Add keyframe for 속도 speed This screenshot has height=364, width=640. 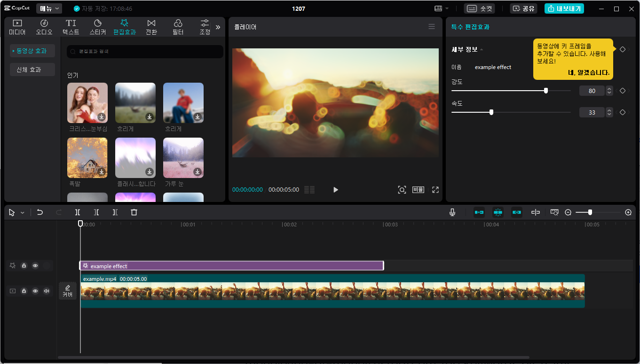coord(623,112)
